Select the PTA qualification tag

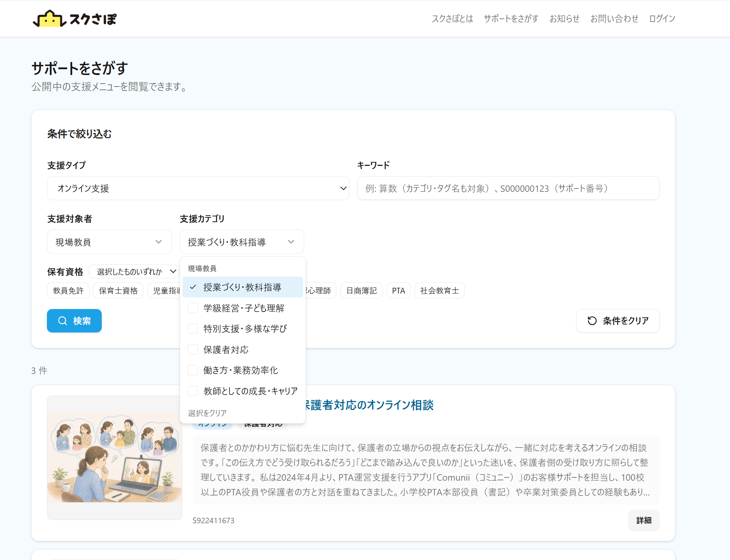[398, 291]
